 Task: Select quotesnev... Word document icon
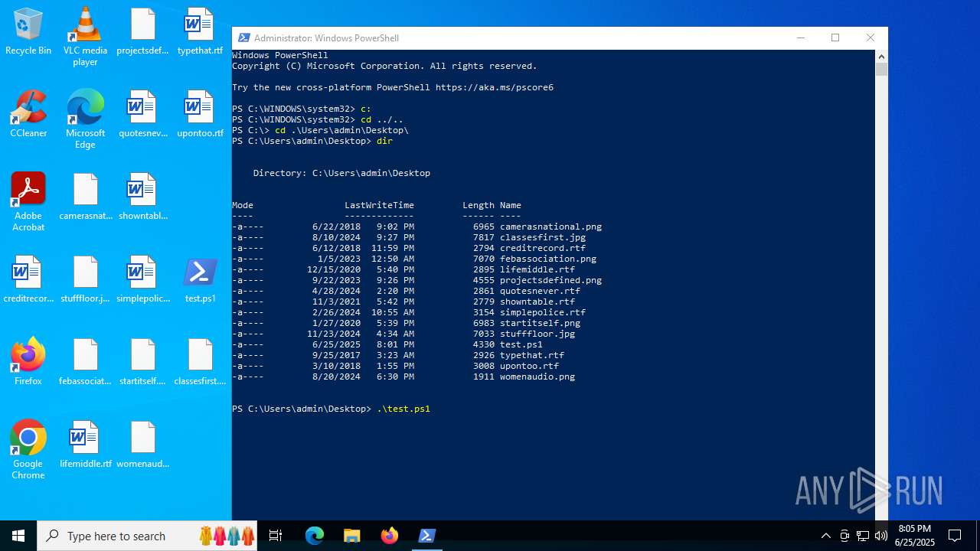click(142, 114)
